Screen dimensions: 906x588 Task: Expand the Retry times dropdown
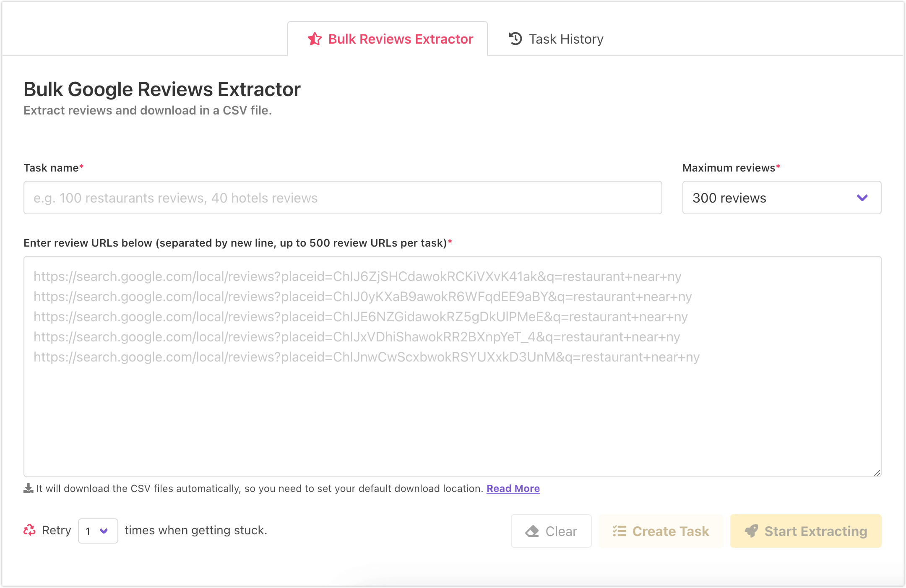[x=98, y=531]
